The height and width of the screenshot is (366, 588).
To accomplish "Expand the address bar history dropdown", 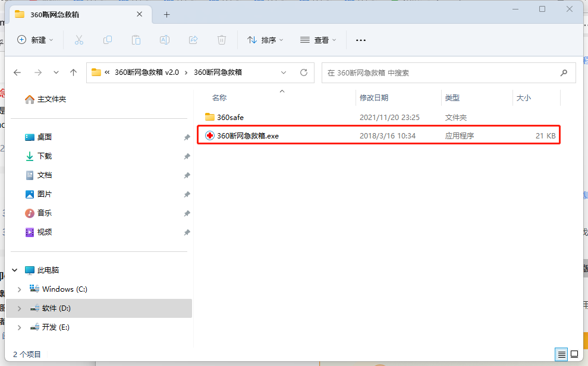I will [x=284, y=72].
